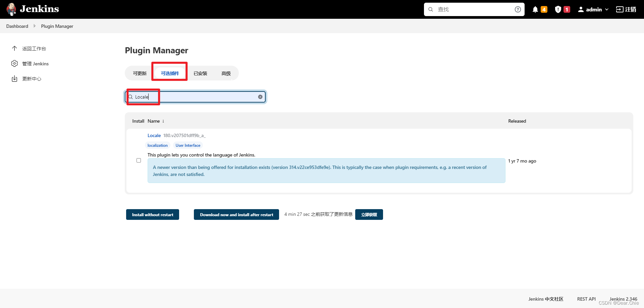The image size is (644, 308).
Task: Click the Jenkins 2.346 version link
Action: coord(623,299)
